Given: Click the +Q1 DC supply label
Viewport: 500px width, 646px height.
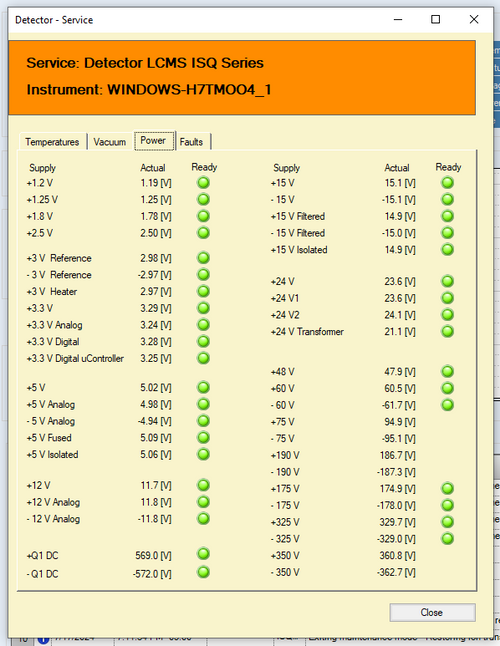Looking at the screenshot, I should point(42,556).
